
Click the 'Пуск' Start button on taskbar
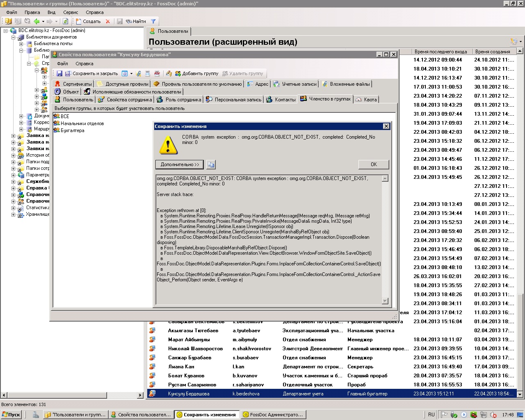11,415
